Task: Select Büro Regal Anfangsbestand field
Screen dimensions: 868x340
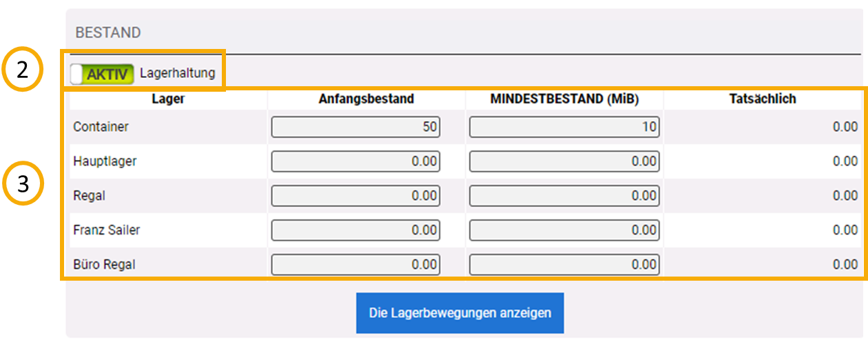Action: [x=355, y=263]
